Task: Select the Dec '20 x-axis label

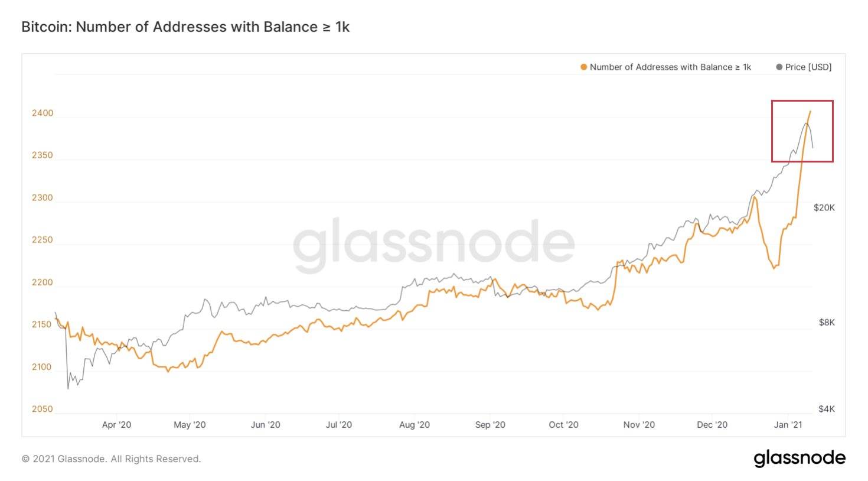Action: click(712, 425)
